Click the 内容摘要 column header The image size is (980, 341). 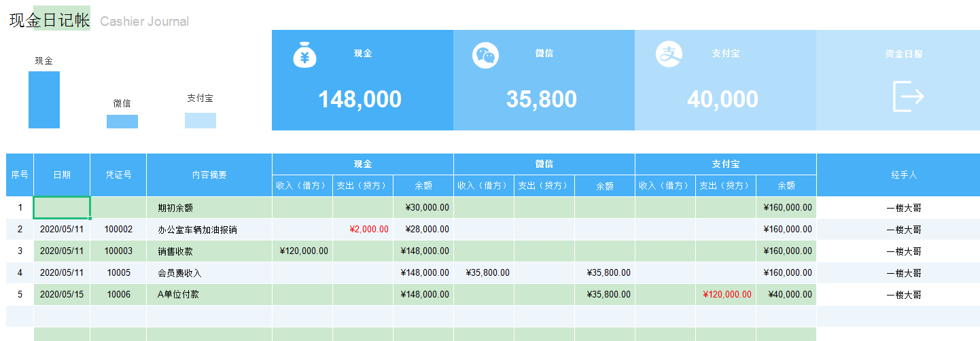(209, 175)
